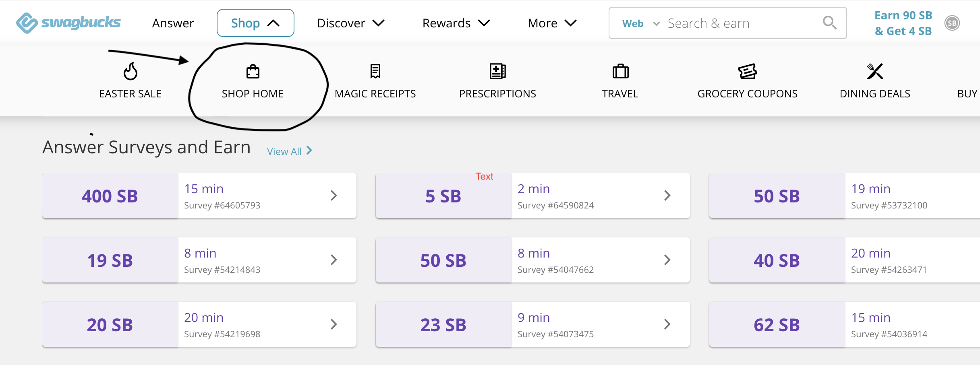Screen dimensions: 980x365
Task: Go to the Answer menu item
Action: 173,23
